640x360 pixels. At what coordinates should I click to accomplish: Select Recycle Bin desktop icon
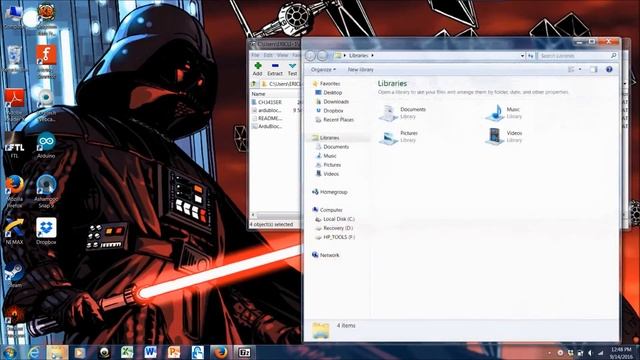14,60
